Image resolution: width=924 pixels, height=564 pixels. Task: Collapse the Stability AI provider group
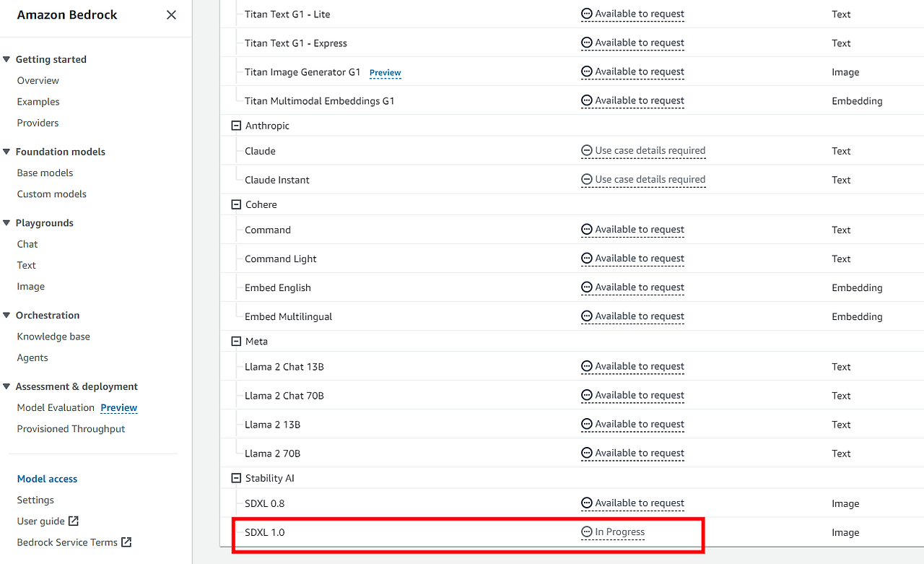(235, 478)
